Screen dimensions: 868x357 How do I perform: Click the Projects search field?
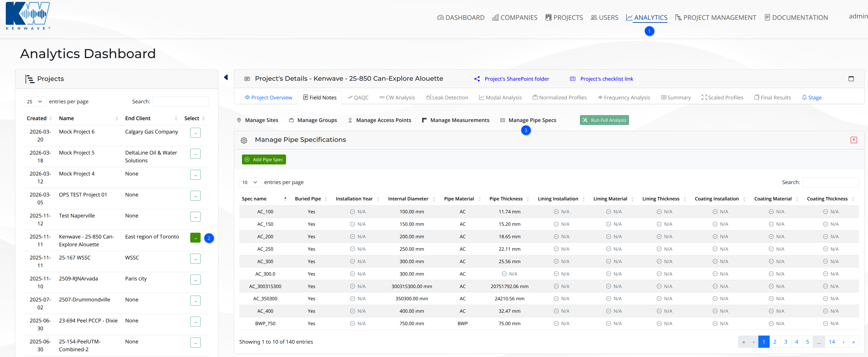pyautogui.click(x=180, y=102)
